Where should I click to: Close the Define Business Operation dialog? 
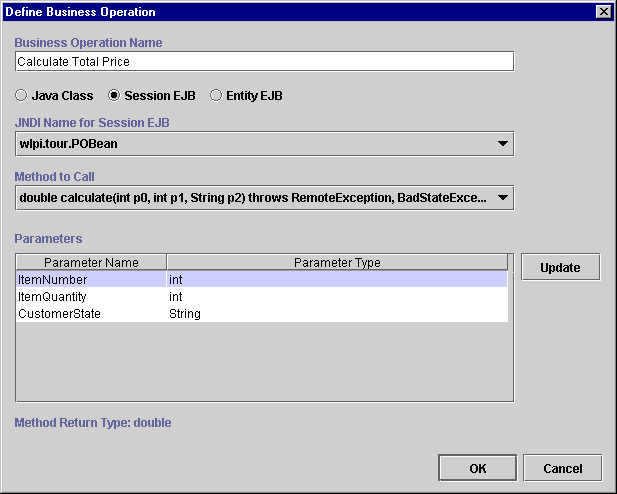tap(604, 12)
